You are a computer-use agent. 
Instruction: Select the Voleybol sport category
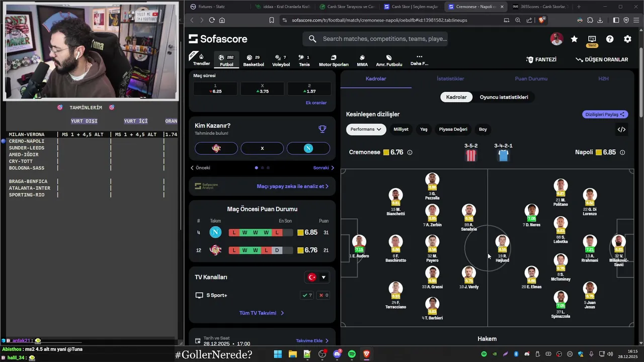click(x=281, y=60)
